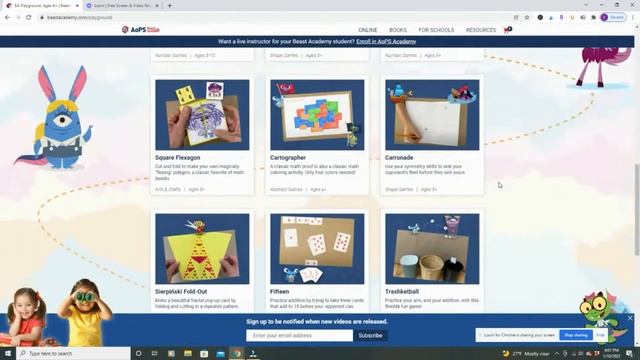This screenshot has width=640, height=360.
Task: Click the Square Flexagon title
Action: [x=178, y=158]
